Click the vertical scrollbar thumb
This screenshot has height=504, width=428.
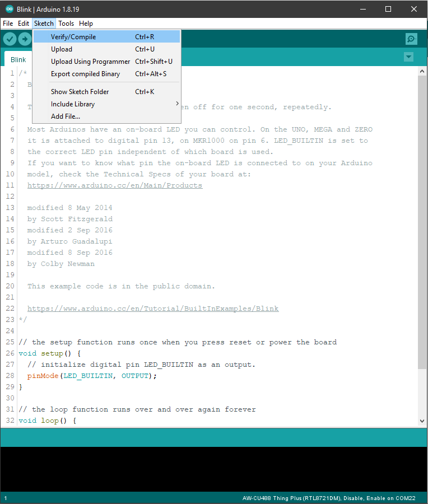point(422,222)
